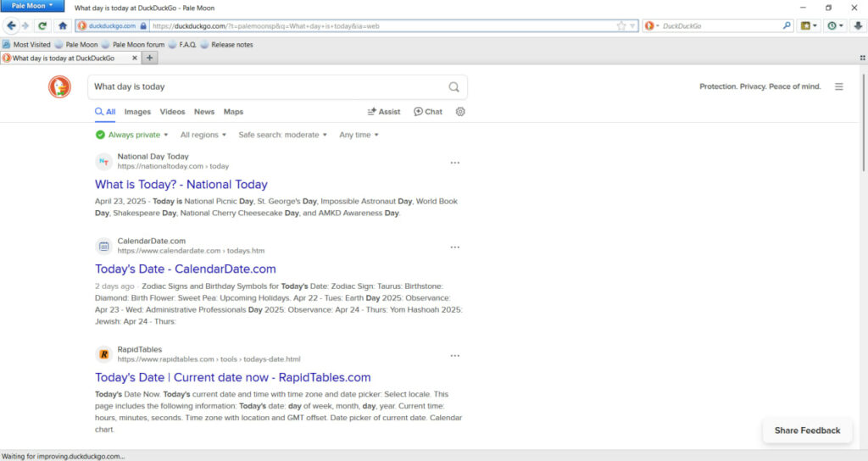Click the Share Feedback button
Viewport: 868px width, 461px height.
tap(807, 430)
